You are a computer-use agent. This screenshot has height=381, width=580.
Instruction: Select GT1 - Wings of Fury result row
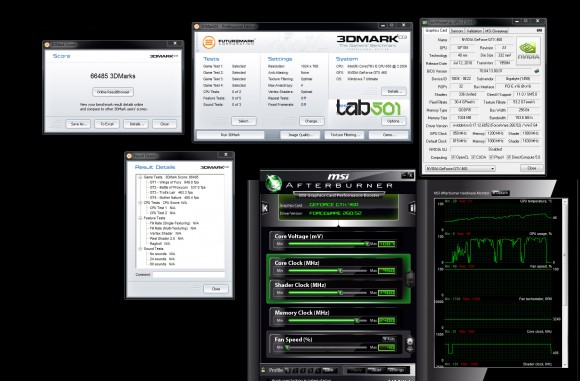pyautogui.click(x=174, y=182)
